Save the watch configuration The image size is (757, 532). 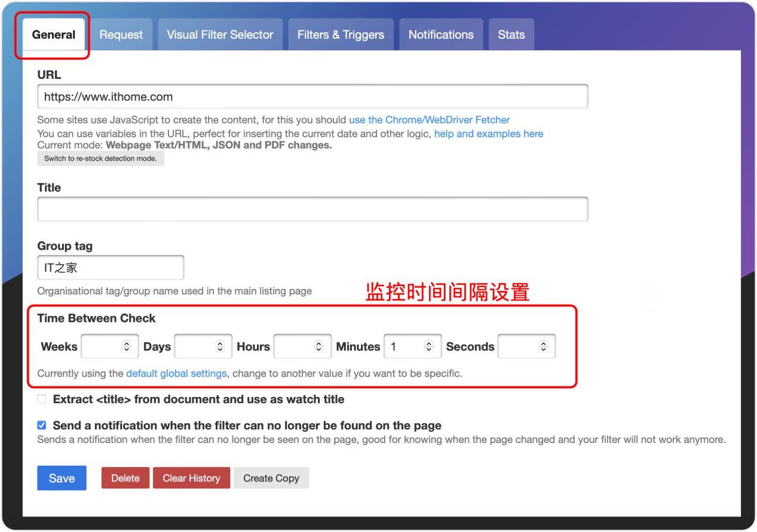tap(62, 478)
